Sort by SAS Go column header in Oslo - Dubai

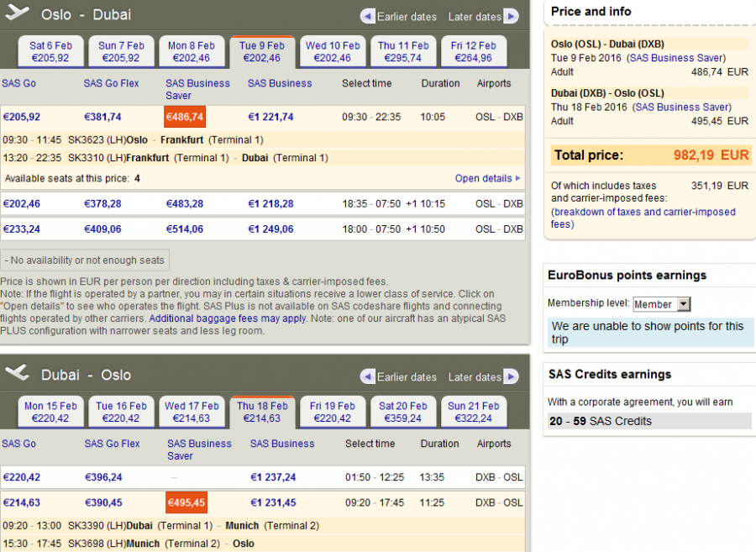tap(18, 83)
